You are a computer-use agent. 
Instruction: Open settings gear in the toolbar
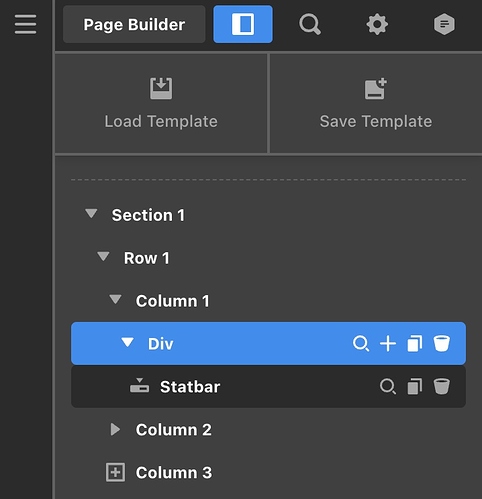[377, 24]
